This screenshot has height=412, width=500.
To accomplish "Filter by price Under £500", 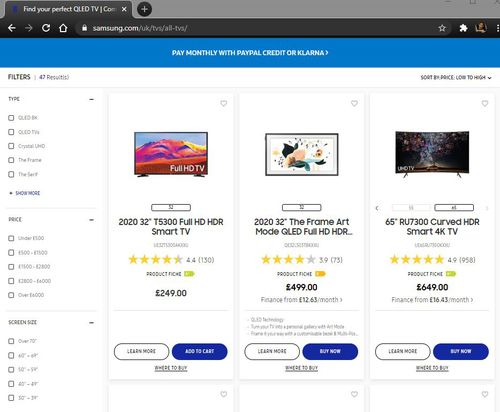I will 11,238.
